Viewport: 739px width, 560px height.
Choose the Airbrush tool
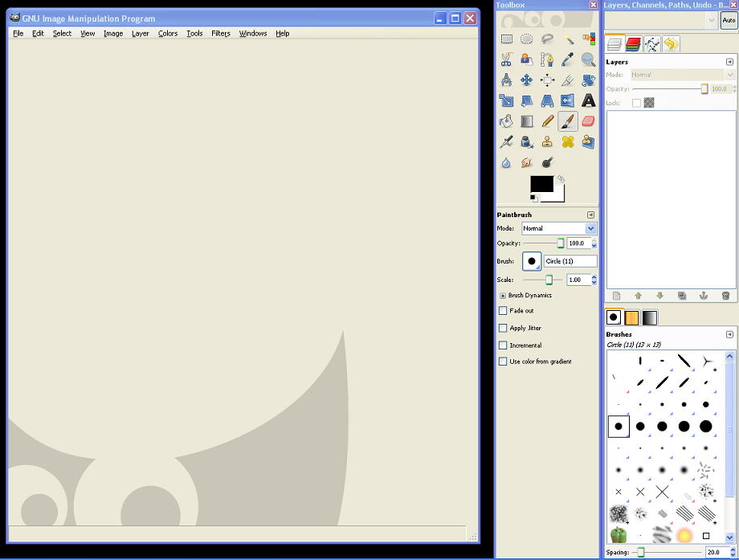[507, 142]
